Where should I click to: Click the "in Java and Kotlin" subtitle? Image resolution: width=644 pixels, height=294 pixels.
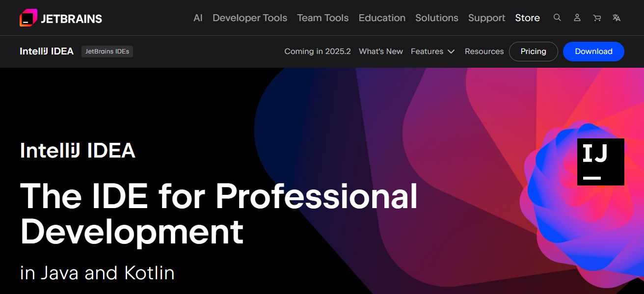[x=97, y=272]
